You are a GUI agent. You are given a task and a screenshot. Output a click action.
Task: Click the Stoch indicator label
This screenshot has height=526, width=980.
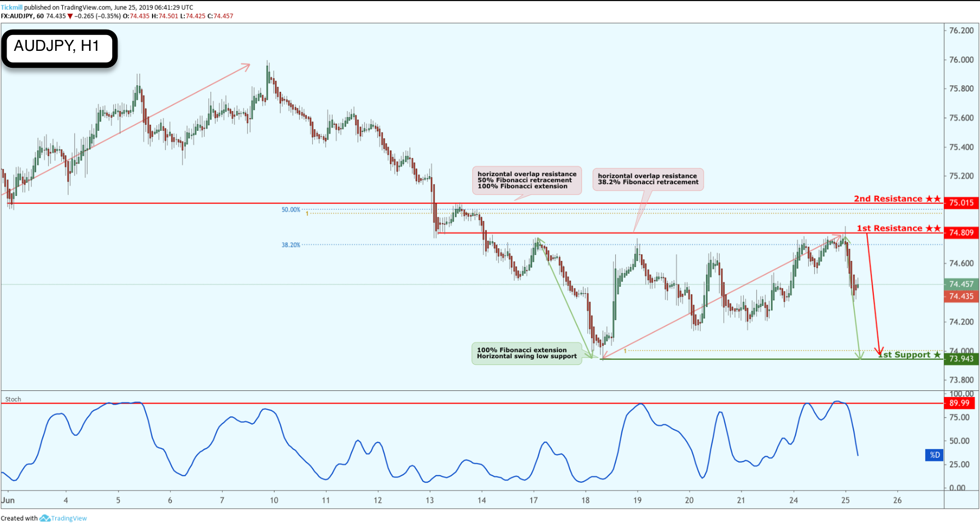[13, 399]
